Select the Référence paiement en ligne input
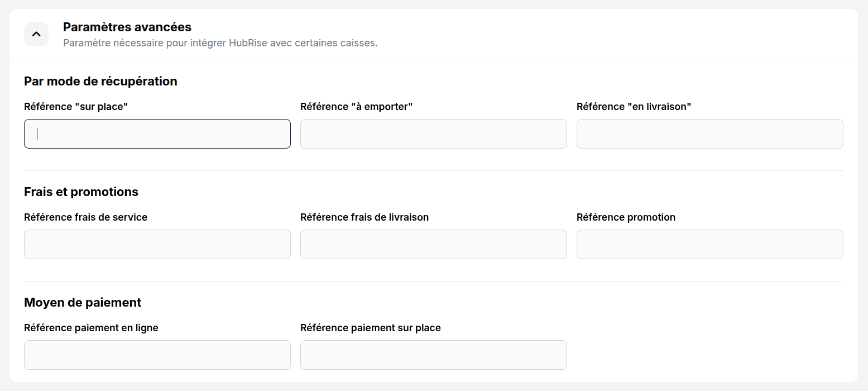The width and height of the screenshot is (868, 391). click(157, 355)
